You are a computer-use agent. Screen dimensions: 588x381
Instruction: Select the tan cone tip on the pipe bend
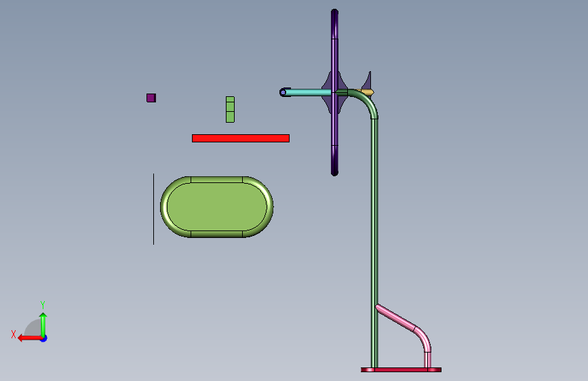coord(368,92)
